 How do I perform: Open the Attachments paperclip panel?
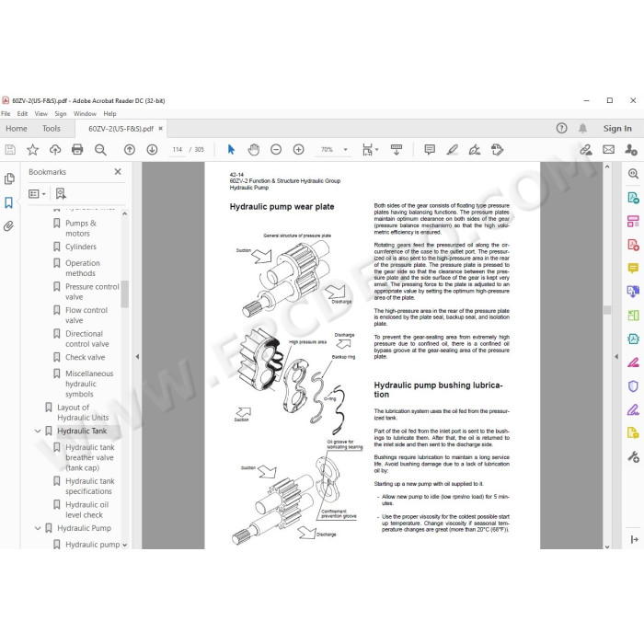[8, 226]
